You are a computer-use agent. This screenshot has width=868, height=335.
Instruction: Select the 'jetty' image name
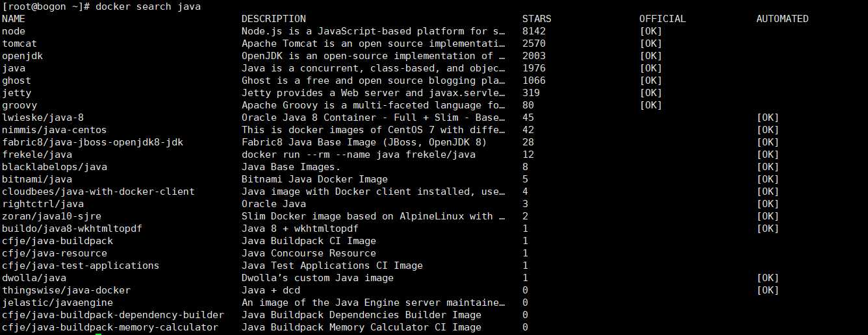coord(16,93)
